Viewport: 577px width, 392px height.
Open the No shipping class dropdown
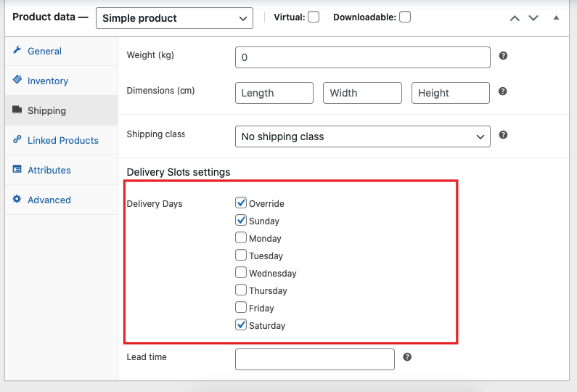[362, 136]
